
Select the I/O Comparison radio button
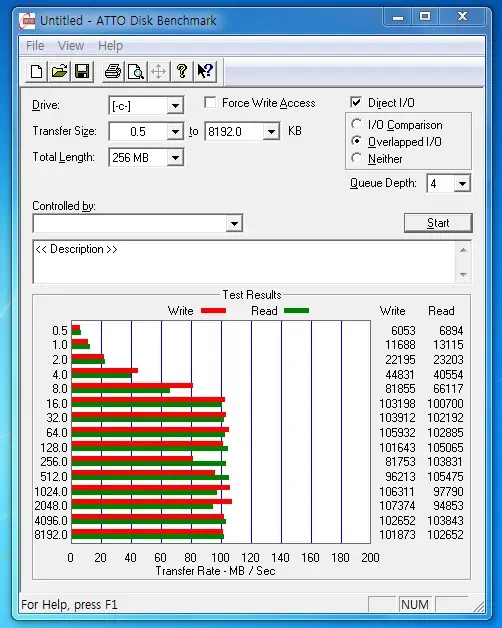point(356,124)
